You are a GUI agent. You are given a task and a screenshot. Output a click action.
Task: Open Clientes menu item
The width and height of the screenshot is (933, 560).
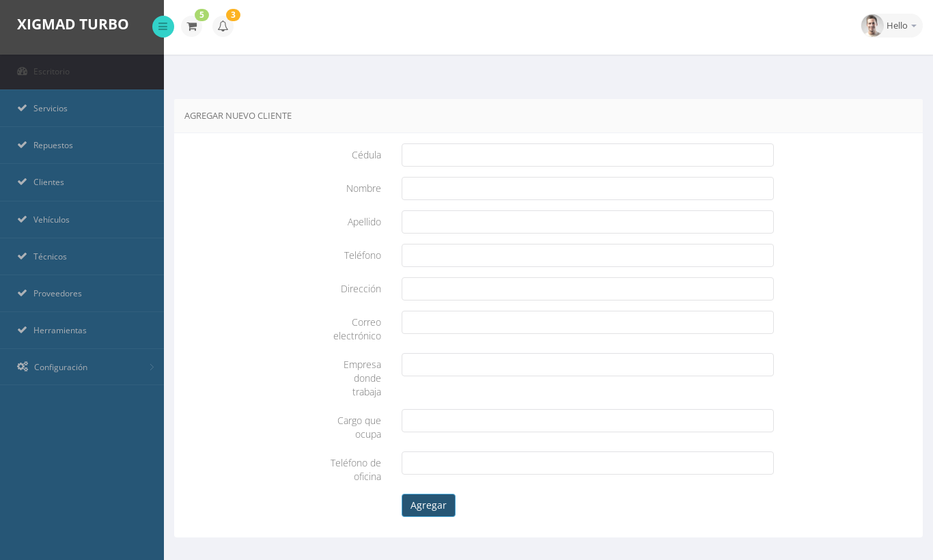click(82, 182)
